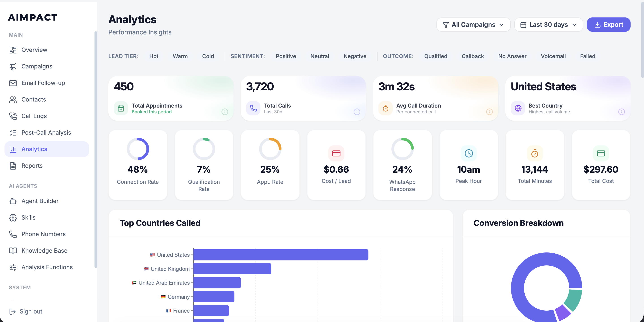This screenshot has height=322, width=644.
Task: Toggle the No Answer outcome filter
Action: tap(513, 56)
